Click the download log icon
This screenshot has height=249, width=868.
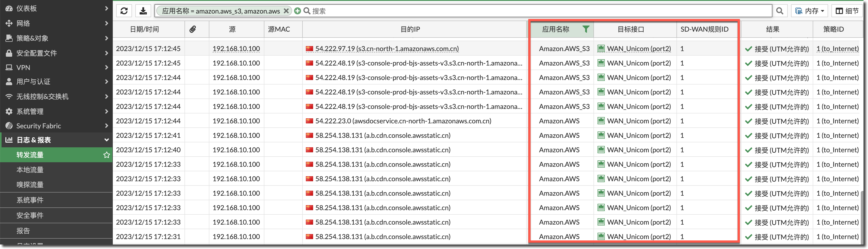pos(143,11)
